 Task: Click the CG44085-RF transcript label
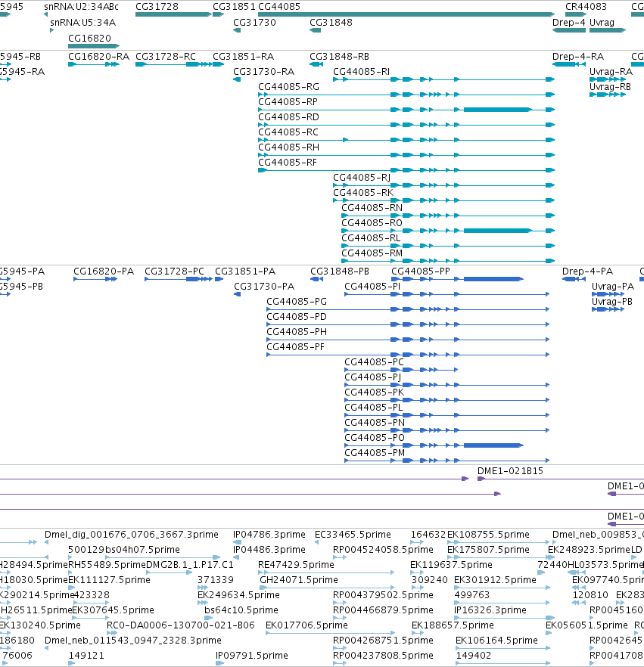288,162
